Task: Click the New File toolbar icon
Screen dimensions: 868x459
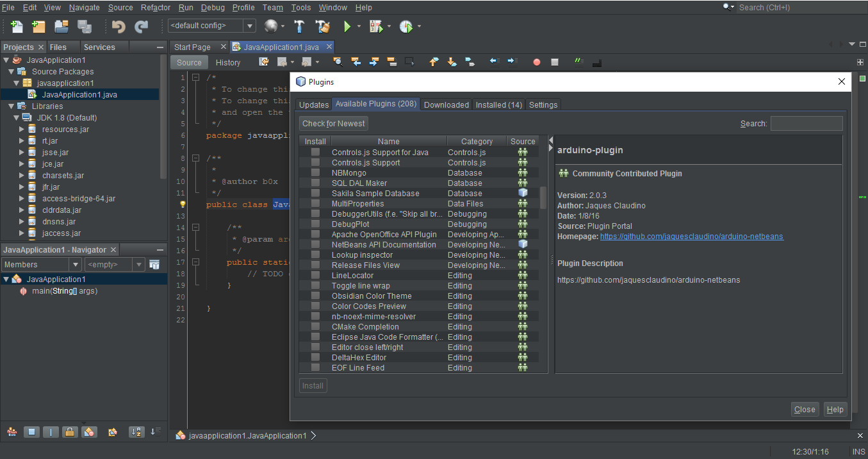Action: click(x=17, y=26)
